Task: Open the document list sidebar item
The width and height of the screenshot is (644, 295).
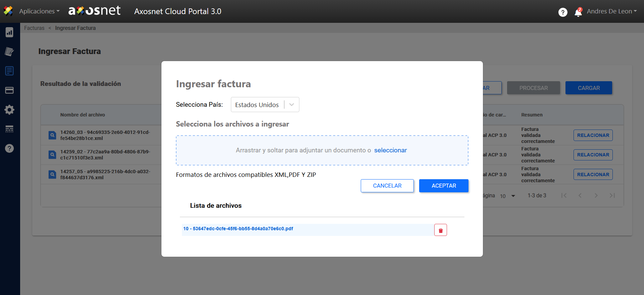Action: (9, 71)
